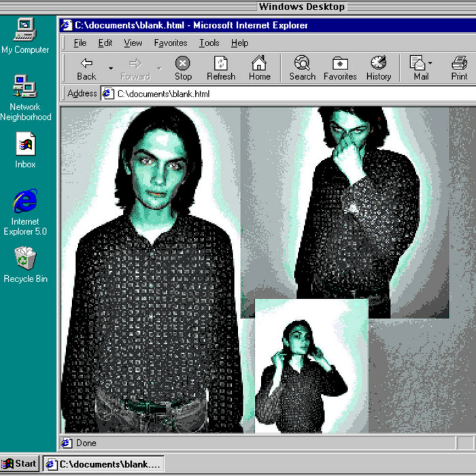
Task: Show browsing History icon
Action: pos(378,63)
